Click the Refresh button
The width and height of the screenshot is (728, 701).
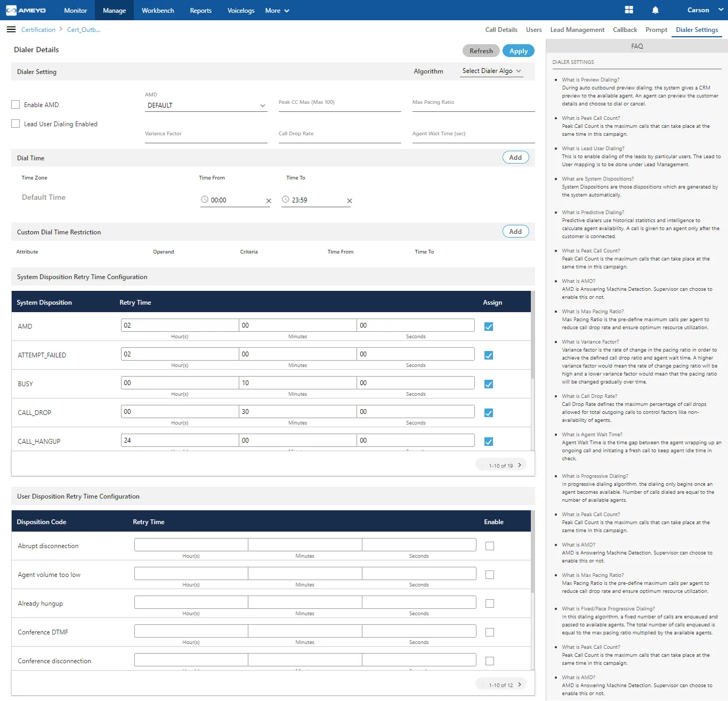click(481, 51)
